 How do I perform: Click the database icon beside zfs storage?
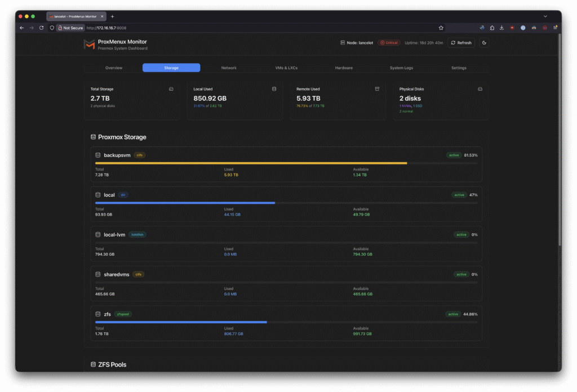click(x=98, y=314)
